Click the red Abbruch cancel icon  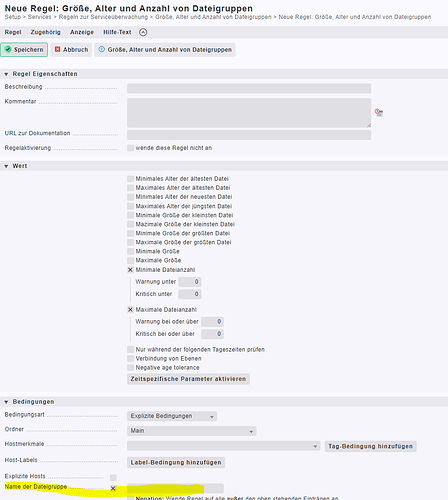(x=58, y=49)
